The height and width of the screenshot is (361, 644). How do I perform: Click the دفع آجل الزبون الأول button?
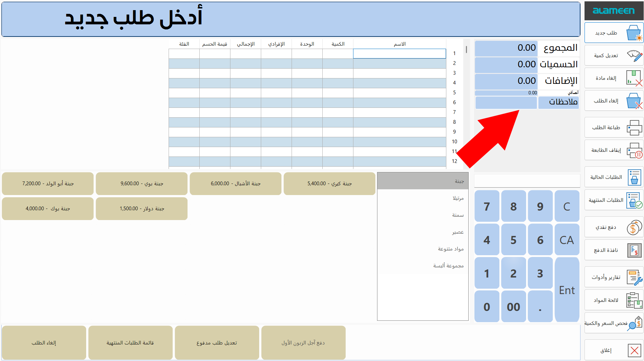303,342
